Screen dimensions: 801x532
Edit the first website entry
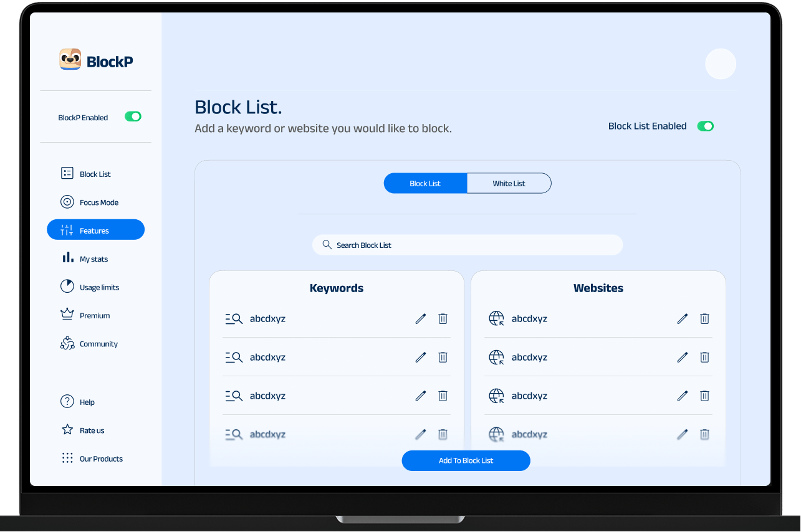pyautogui.click(x=683, y=318)
